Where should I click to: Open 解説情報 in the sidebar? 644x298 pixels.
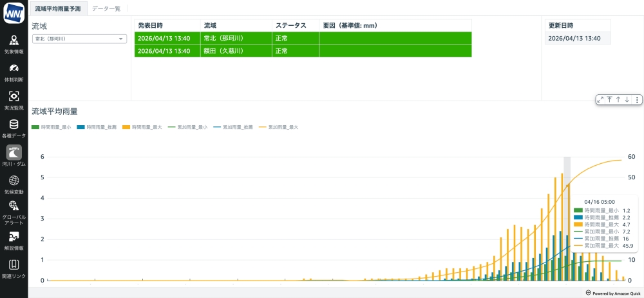[14, 239]
